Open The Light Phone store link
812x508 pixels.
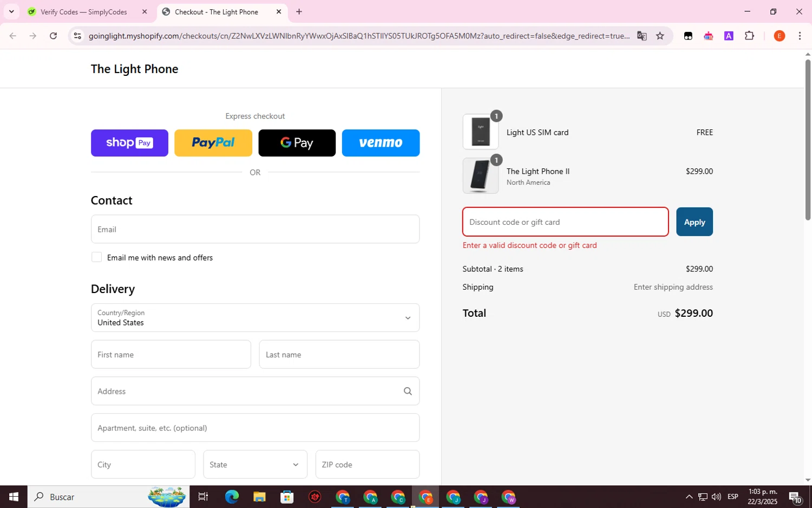coord(134,69)
